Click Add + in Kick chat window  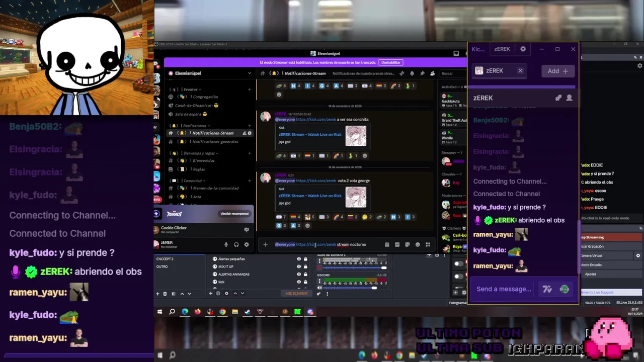click(557, 71)
